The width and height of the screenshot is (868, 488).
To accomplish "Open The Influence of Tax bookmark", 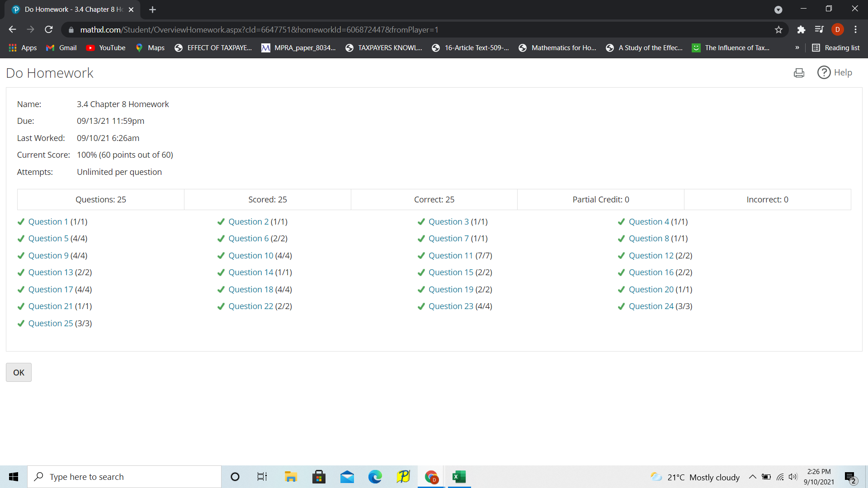I will (x=731, y=48).
